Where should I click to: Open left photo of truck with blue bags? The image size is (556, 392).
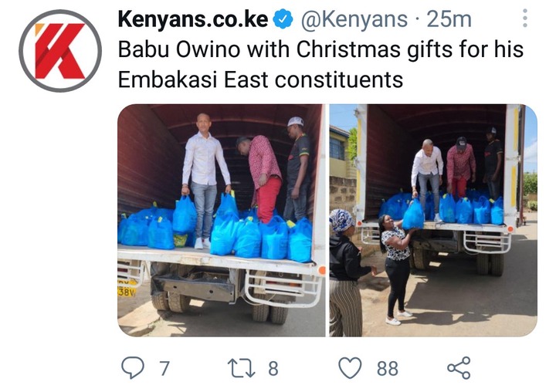222,220
